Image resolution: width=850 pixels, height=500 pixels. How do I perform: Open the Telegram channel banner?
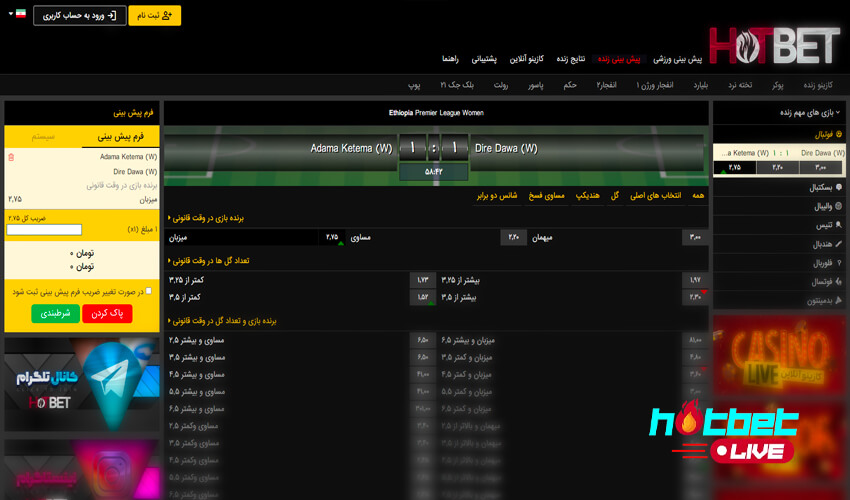click(x=81, y=385)
